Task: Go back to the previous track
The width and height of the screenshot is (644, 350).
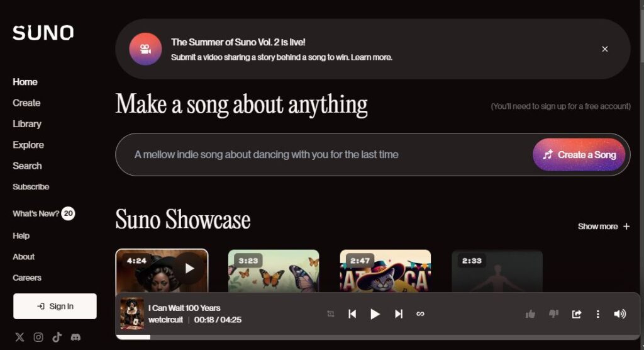Action: (352, 314)
